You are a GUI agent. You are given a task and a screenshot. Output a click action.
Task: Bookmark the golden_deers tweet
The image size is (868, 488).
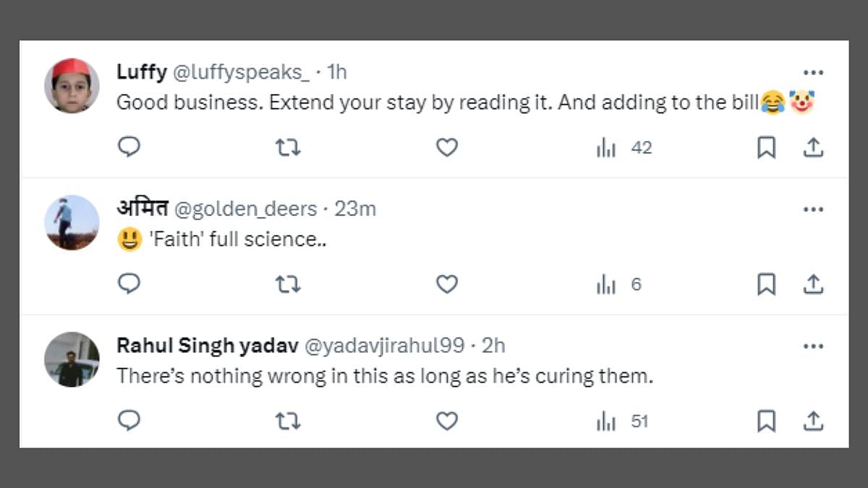766,284
